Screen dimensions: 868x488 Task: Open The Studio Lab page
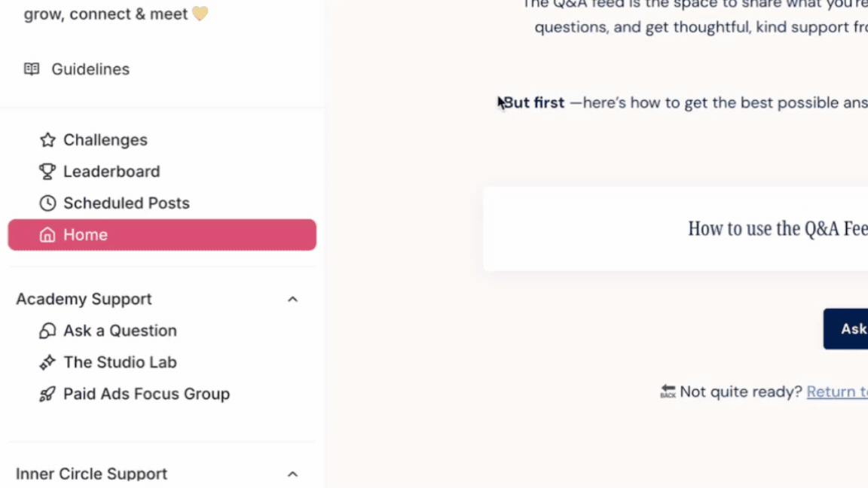click(120, 362)
